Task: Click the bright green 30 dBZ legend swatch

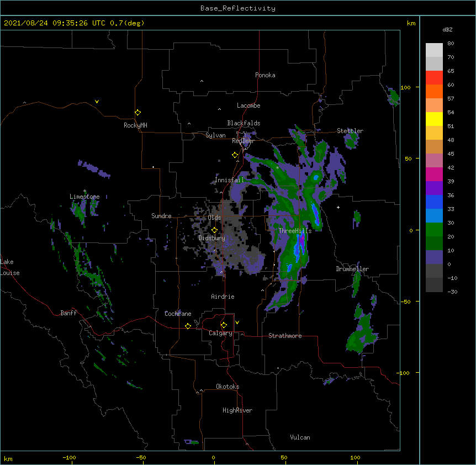Action: (x=434, y=229)
